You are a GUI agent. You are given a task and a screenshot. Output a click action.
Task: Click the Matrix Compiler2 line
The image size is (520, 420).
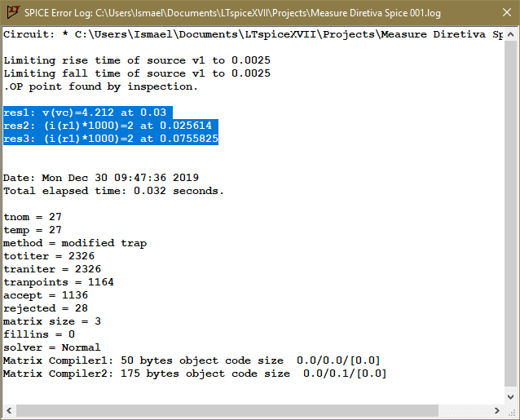point(195,374)
